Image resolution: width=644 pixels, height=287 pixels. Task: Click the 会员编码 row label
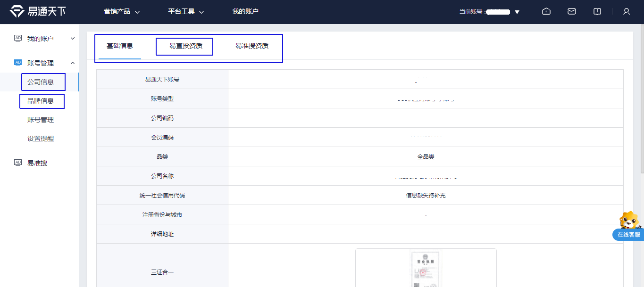pos(162,138)
